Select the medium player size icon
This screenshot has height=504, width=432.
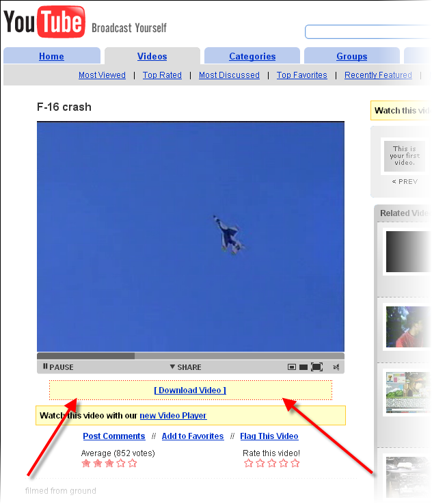click(303, 367)
